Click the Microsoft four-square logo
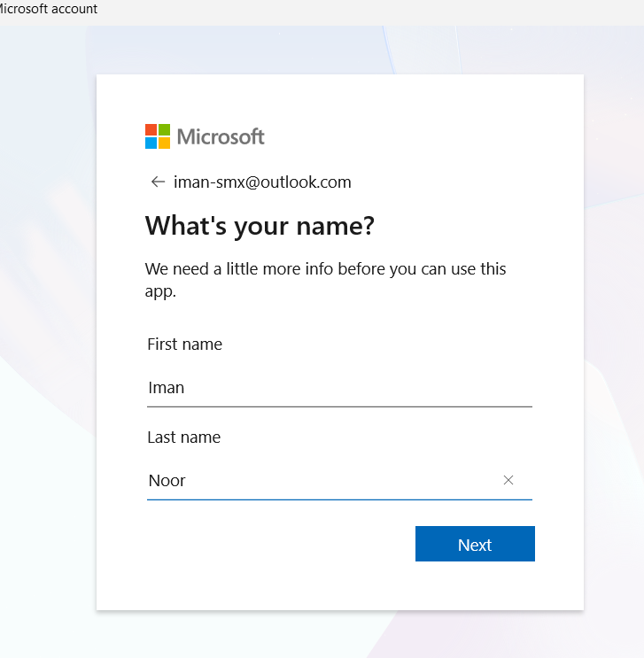Viewport: 644px width, 658px height. click(158, 136)
